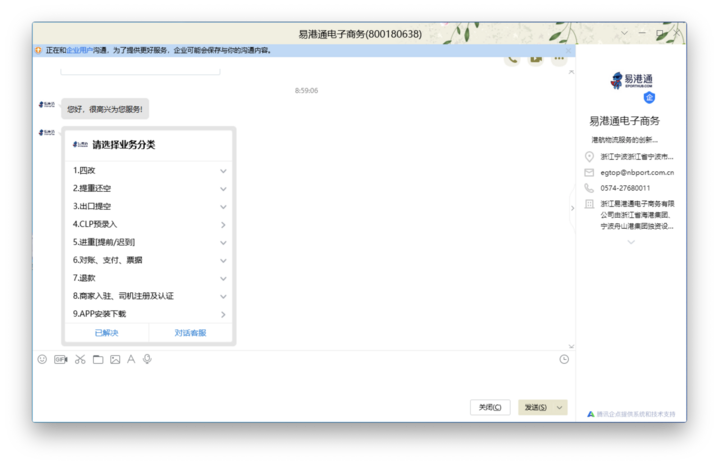Viewport: 719px width, 465px height.
Task: Click the '企业用户' link in notice bar
Action: pos(80,49)
